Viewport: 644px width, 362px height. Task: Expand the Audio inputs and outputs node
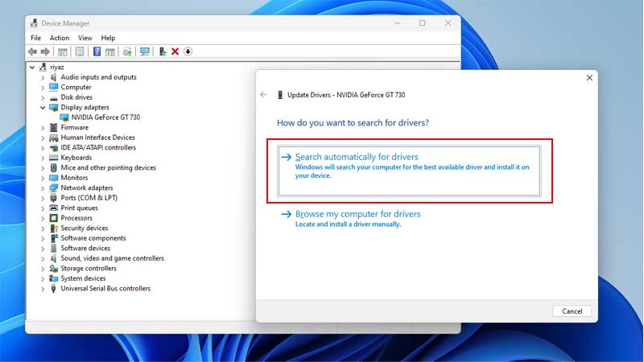click(x=43, y=77)
